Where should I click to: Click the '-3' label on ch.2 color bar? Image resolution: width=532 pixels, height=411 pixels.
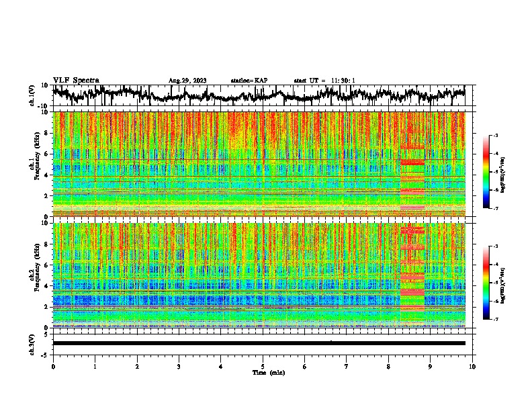click(496, 246)
